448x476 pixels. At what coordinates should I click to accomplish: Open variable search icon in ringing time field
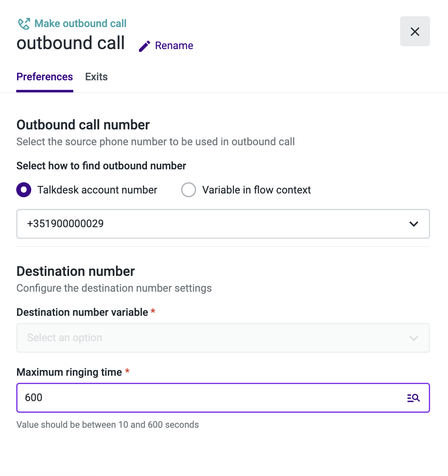pos(413,398)
